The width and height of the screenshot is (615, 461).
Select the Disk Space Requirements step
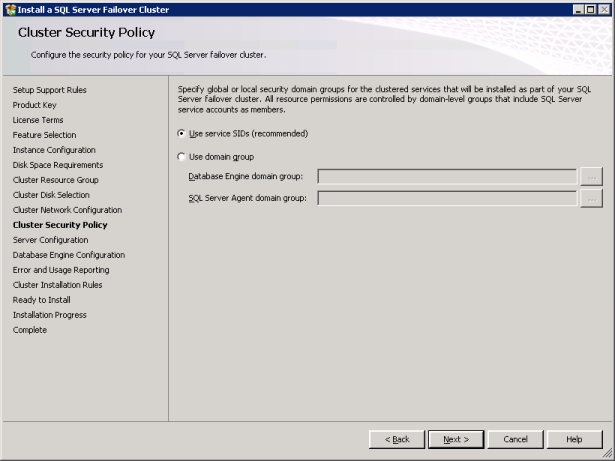tap(58, 165)
